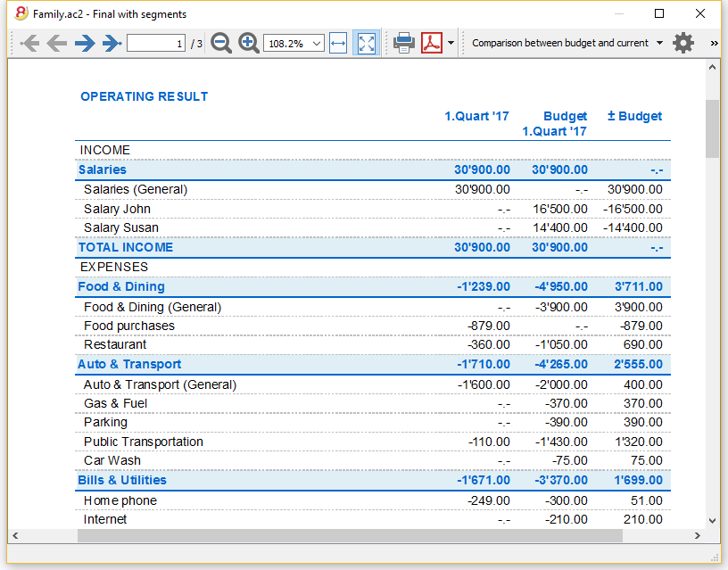Select Parking row
Image resolution: width=728 pixels, height=570 pixels.
[x=373, y=422]
